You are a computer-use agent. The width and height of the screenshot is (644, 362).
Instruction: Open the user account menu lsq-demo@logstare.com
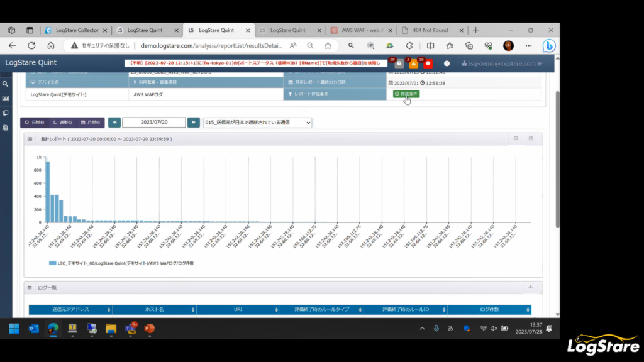click(x=502, y=63)
